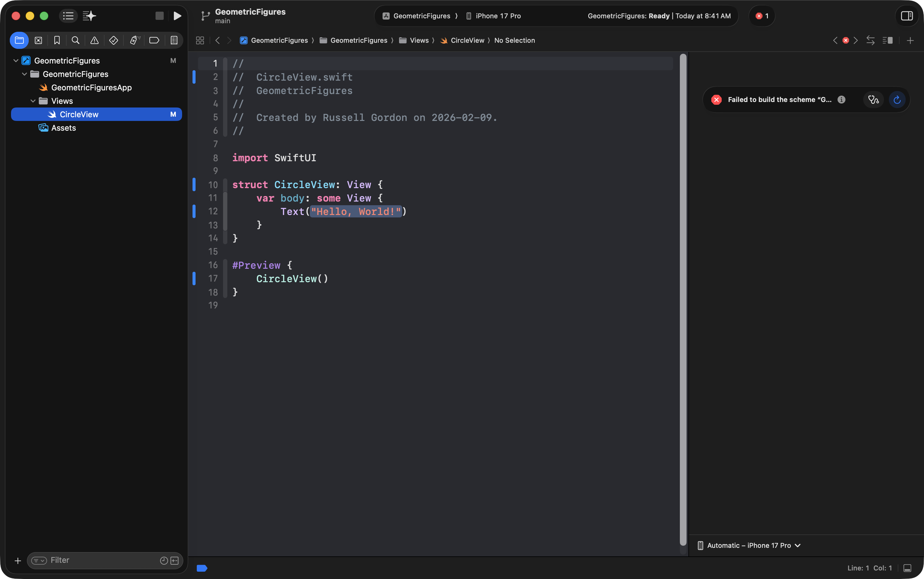924x579 pixels.
Task: Select GeometricFiguresApp file in navigator
Action: coord(91,88)
